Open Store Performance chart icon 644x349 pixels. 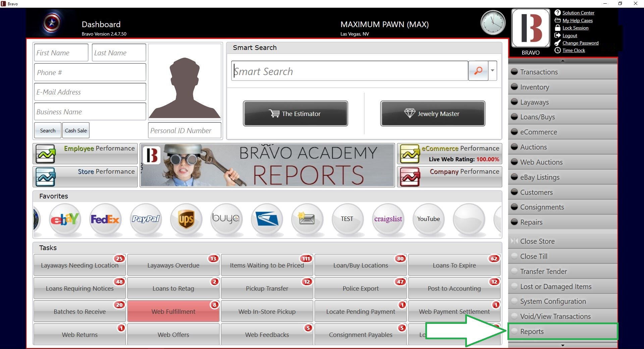point(45,177)
